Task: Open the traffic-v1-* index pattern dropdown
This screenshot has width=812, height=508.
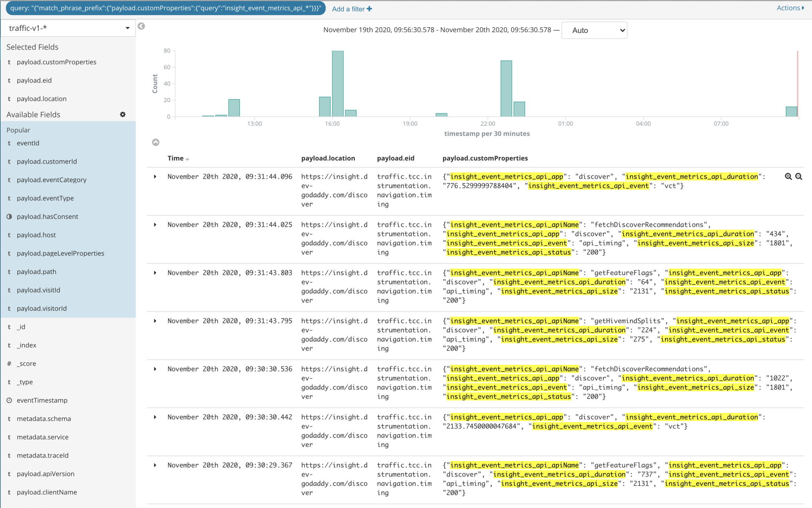Action: [68, 28]
